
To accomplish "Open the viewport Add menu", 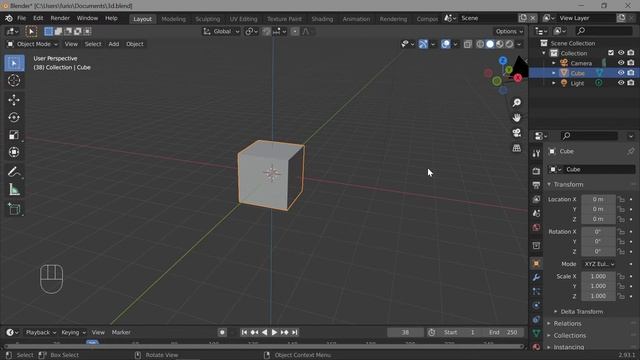I will coord(114,44).
